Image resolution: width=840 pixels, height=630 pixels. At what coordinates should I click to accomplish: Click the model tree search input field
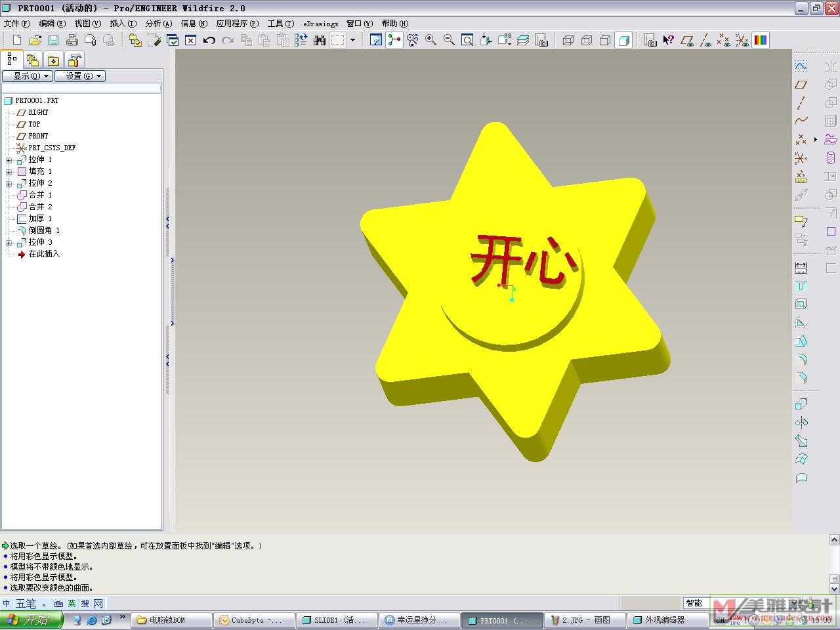pyautogui.click(x=81, y=88)
